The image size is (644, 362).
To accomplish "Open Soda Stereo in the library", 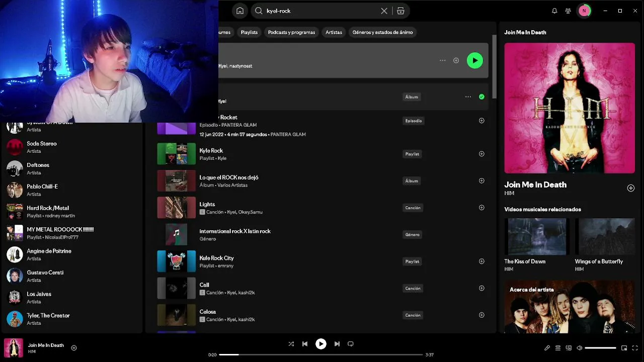I will pyautogui.click(x=71, y=147).
